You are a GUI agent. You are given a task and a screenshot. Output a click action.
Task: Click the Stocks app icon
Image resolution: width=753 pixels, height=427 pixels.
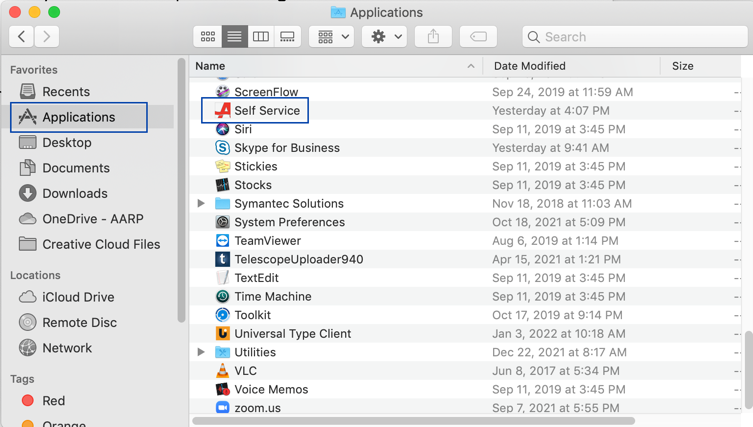click(x=222, y=185)
